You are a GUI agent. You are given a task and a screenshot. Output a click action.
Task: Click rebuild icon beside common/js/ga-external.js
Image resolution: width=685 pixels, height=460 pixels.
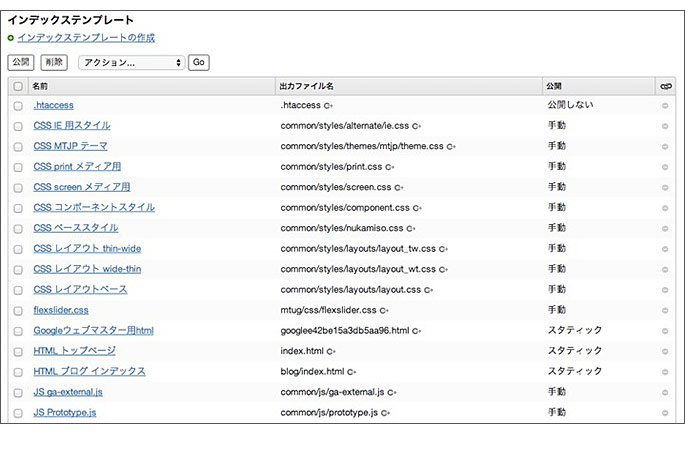(x=391, y=393)
